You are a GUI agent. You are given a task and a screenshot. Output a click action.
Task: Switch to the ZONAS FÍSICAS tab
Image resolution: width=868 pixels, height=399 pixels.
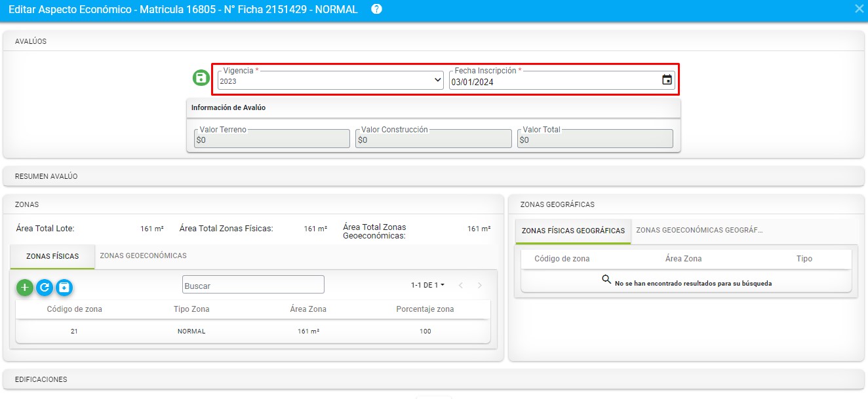click(52, 256)
